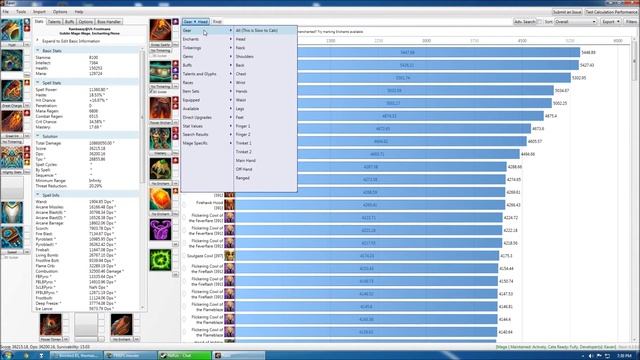Open the Import menu
The width and height of the screenshot is (640, 360).
tap(39, 12)
